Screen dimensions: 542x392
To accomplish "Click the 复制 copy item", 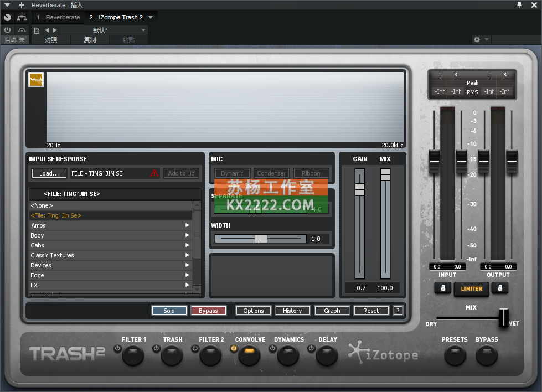I will point(90,40).
